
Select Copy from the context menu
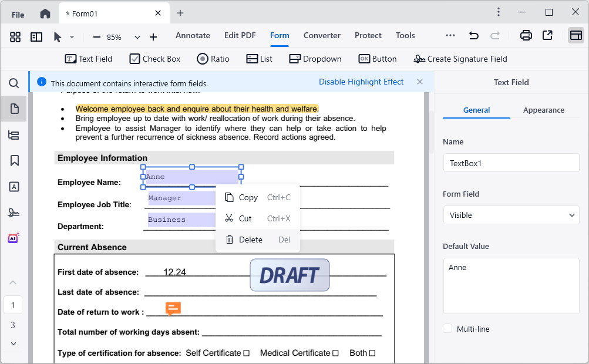tap(248, 197)
